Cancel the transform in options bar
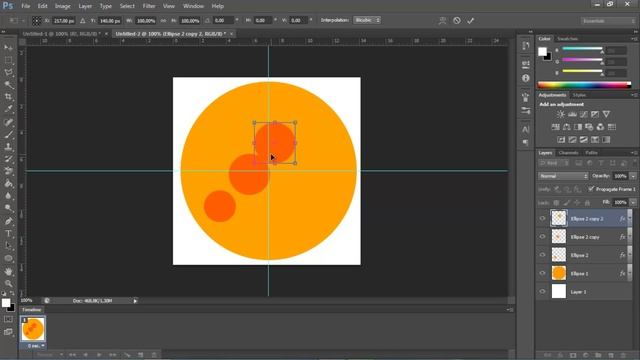Image resolution: width=640 pixels, height=360 pixels. [x=457, y=20]
